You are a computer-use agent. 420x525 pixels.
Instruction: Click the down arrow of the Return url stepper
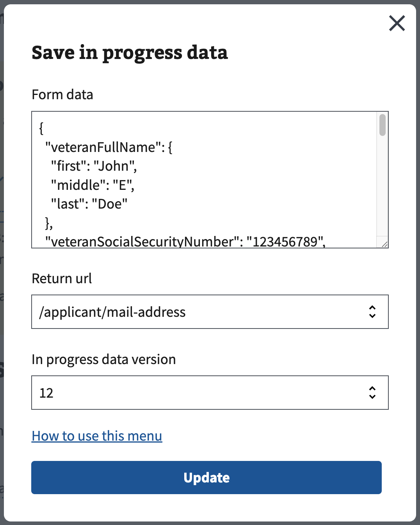point(372,315)
